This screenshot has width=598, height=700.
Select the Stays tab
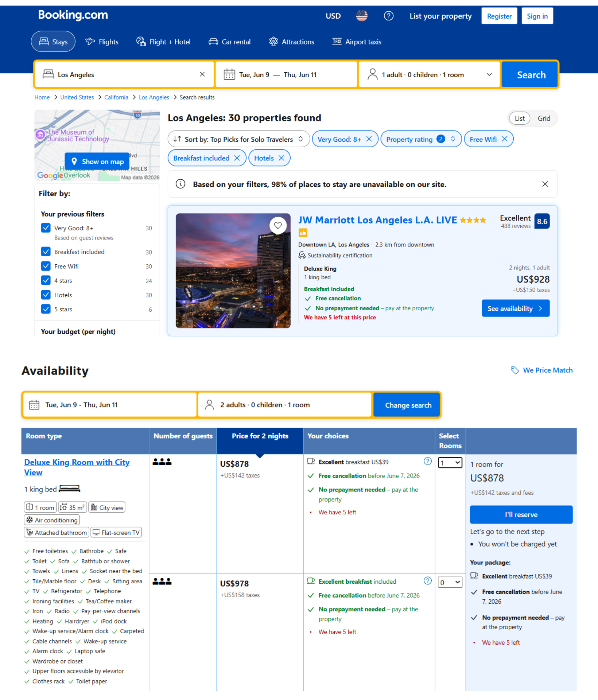point(53,42)
